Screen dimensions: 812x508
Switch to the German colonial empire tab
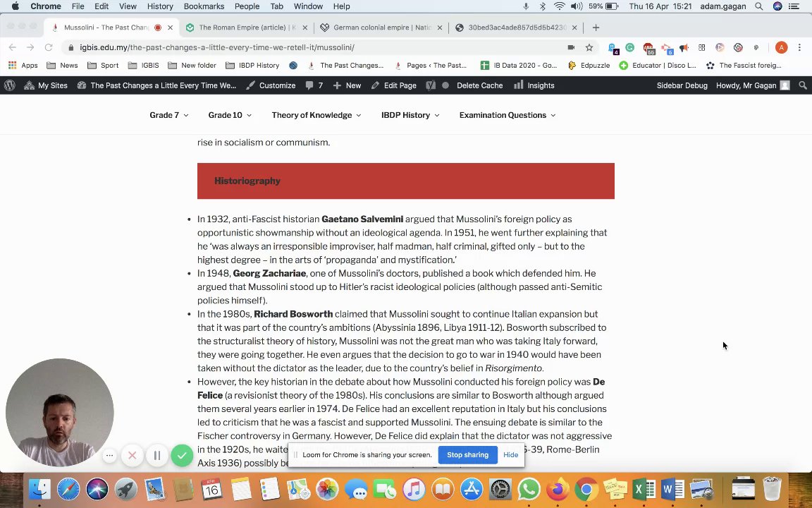(381, 28)
